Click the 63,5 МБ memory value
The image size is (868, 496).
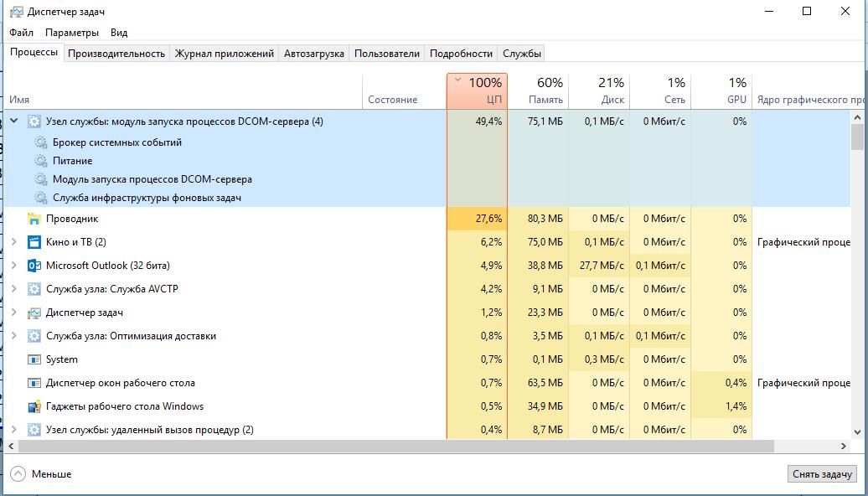click(545, 383)
